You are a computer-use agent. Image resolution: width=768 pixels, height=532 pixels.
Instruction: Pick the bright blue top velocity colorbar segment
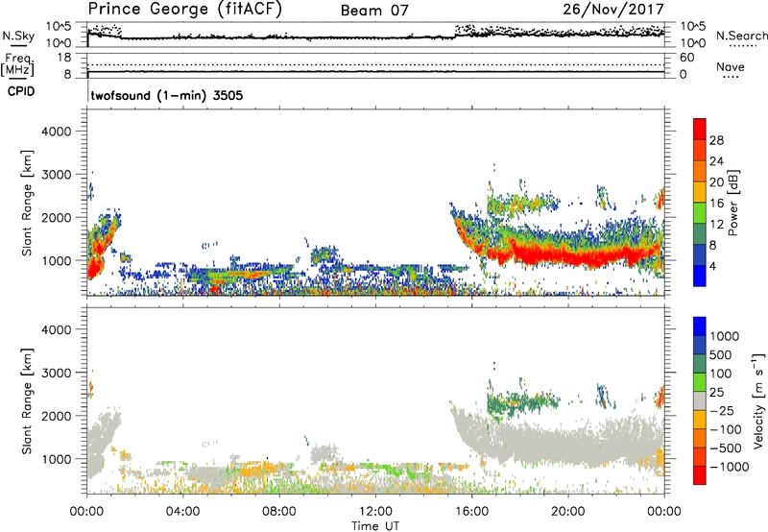pyautogui.click(x=700, y=326)
